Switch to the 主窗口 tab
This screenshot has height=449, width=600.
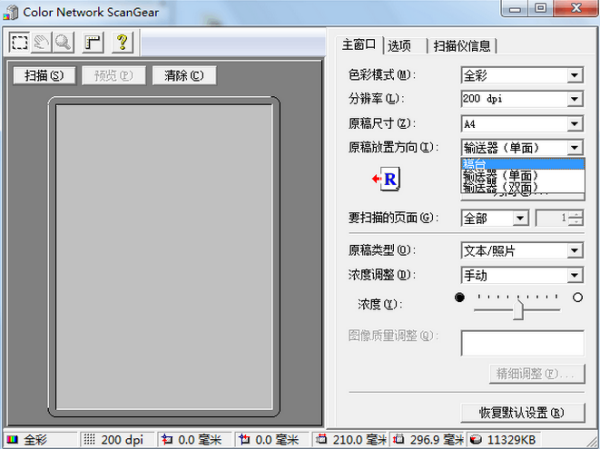point(359,45)
